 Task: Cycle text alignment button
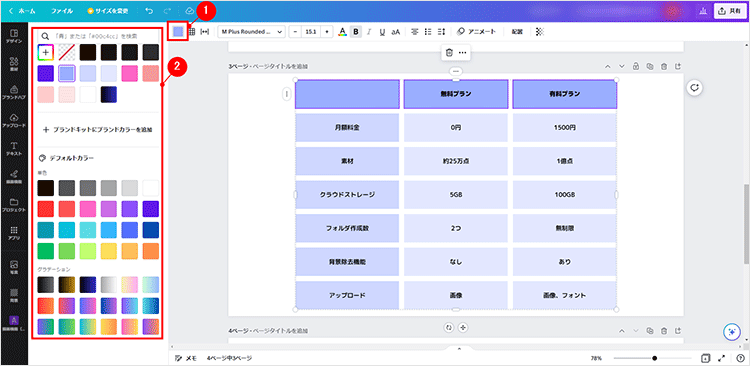click(x=415, y=32)
